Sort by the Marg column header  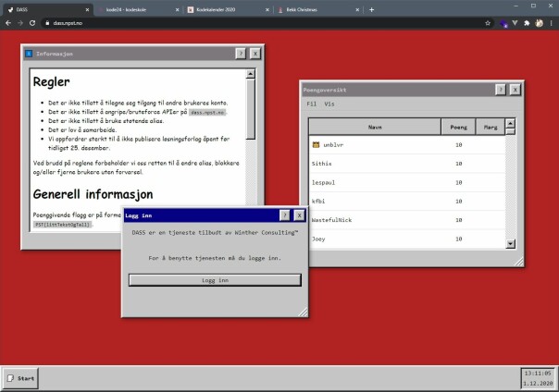pyautogui.click(x=491, y=127)
